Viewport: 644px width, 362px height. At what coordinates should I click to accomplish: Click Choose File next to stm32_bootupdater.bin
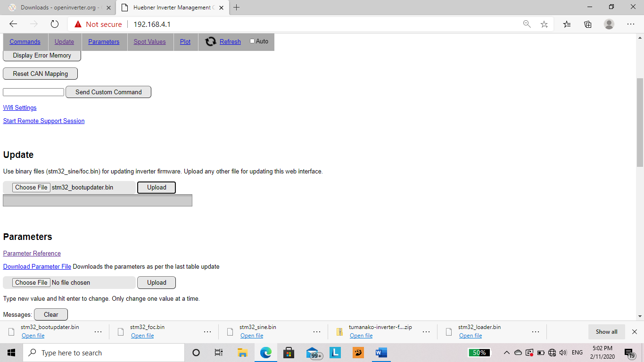[x=31, y=187]
